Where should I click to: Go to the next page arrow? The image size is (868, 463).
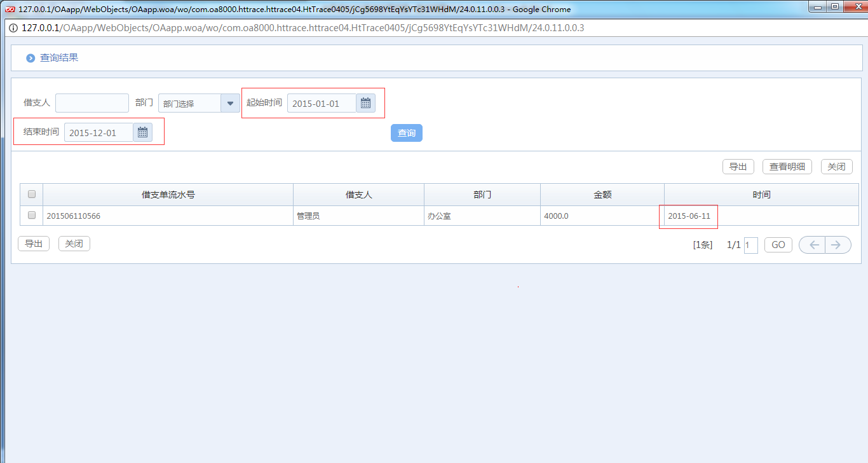[x=837, y=245]
